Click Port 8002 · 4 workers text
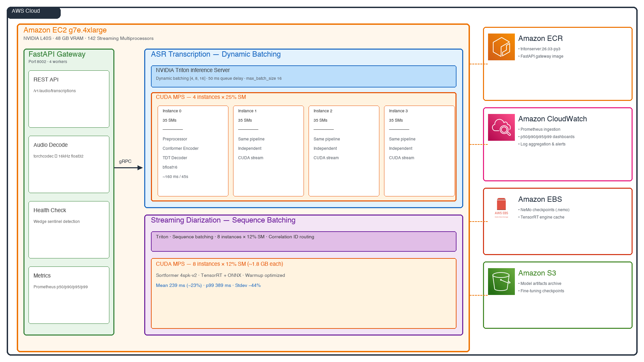Image resolution: width=644 pixels, height=362 pixels. point(48,62)
